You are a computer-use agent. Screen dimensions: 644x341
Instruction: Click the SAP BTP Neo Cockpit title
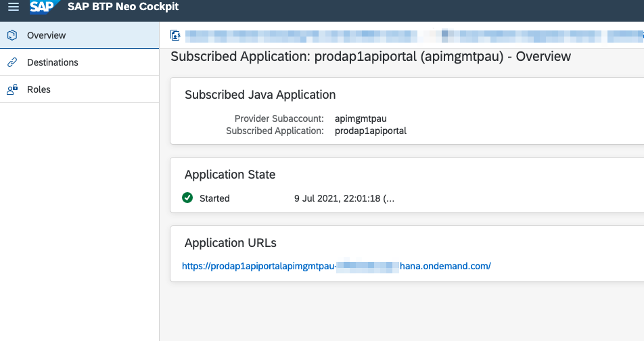(x=123, y=7)
